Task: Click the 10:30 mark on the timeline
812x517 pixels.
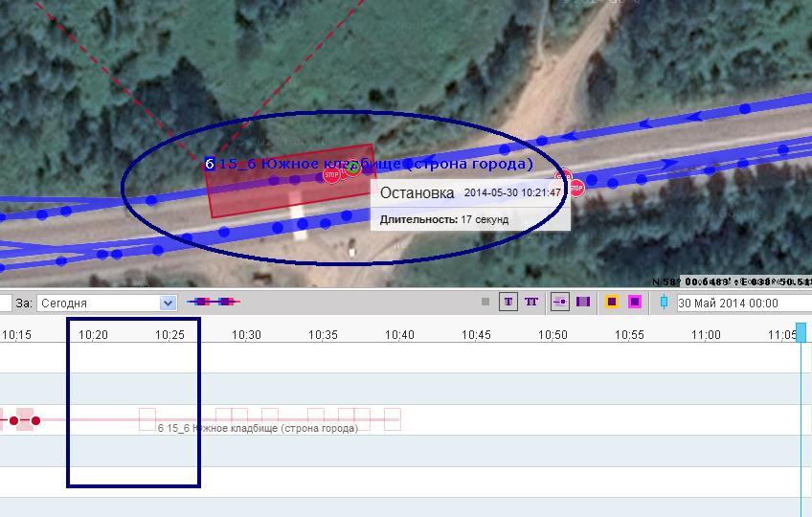Action: pos(246,335)
